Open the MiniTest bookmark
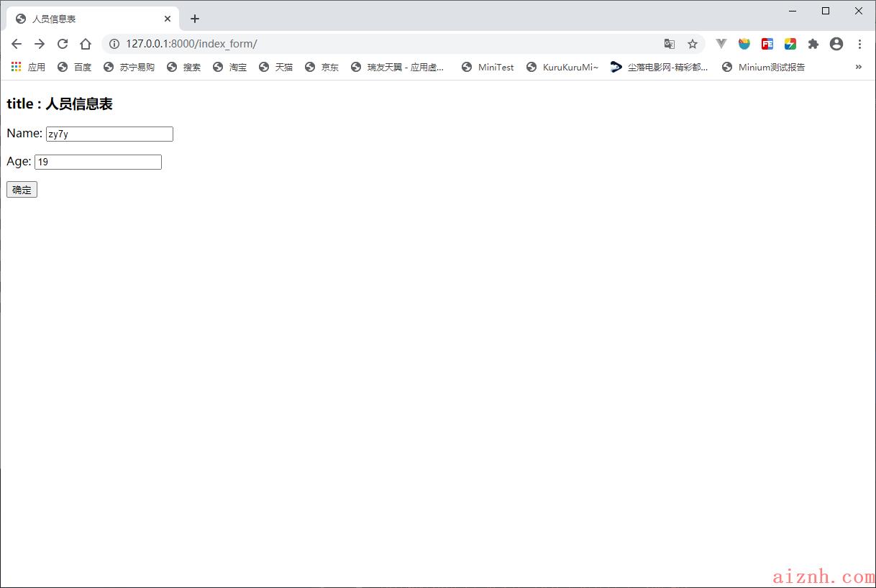The width and height of the screenshot is (876, 588). pyautogui.click(x=488, y=67)
